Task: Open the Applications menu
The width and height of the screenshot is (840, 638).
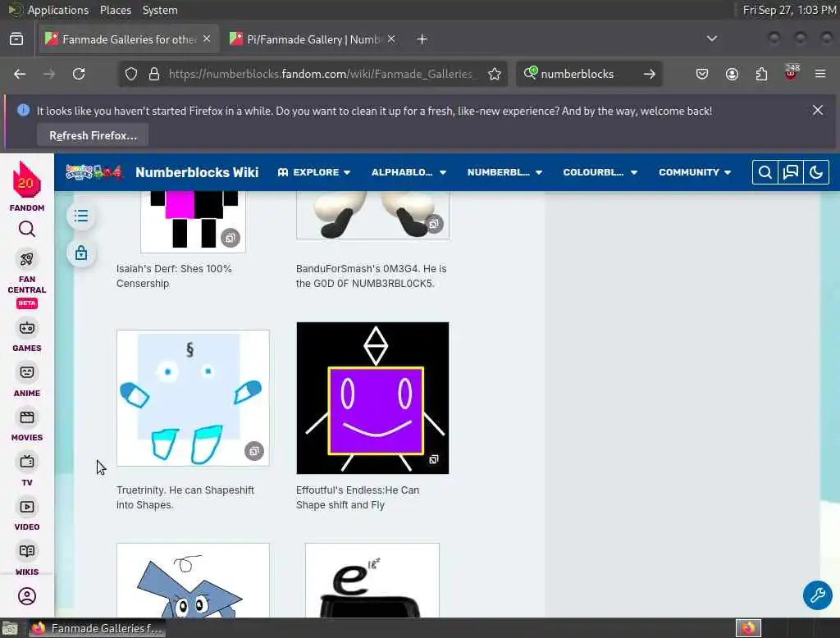Action: 58,10
